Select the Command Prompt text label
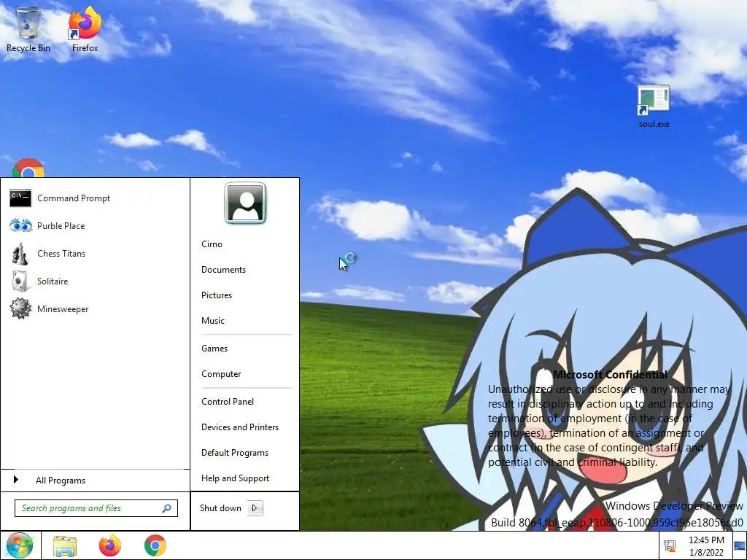This screenshot has width=747, height=560. pyautogui.click(x=74, y=198)
